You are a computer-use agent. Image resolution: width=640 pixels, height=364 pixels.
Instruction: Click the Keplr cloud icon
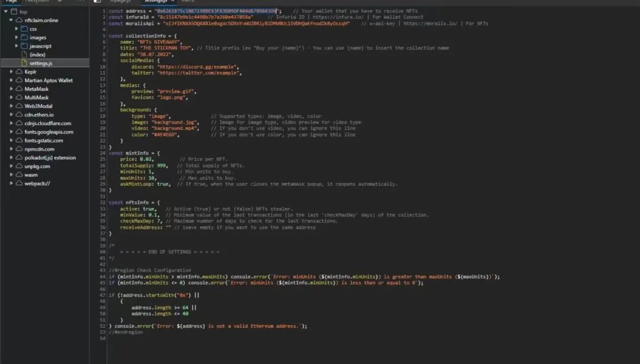pyautogui.click(x=19, y=72)
